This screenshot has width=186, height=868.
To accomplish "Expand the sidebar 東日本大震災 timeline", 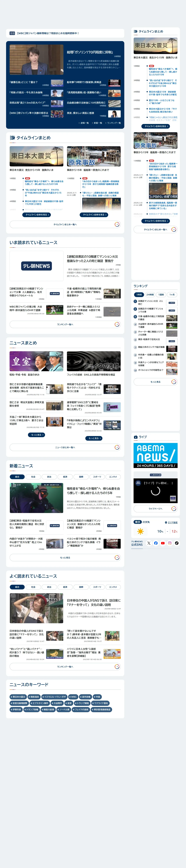I will [155, 126].
